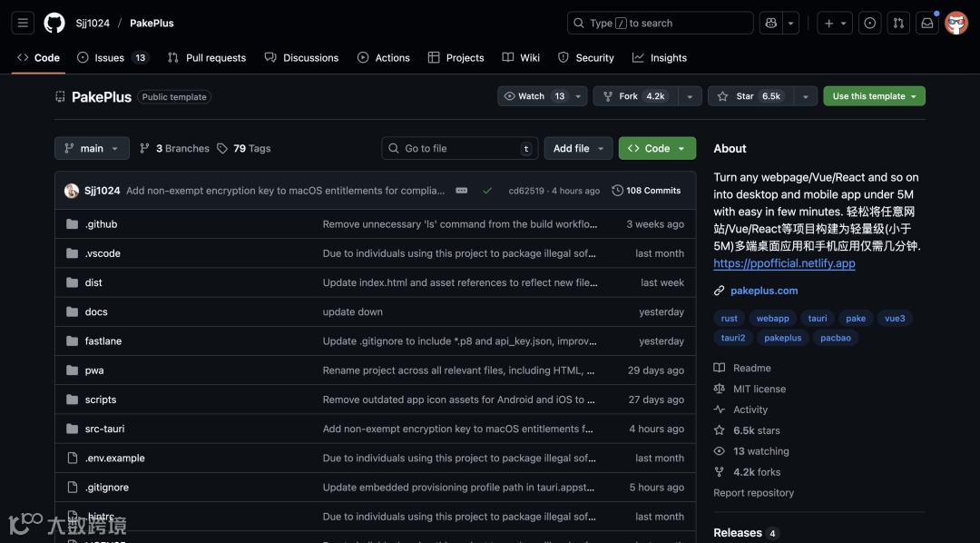
Task: Star the PakePlus repository
Action: (751, 96)
